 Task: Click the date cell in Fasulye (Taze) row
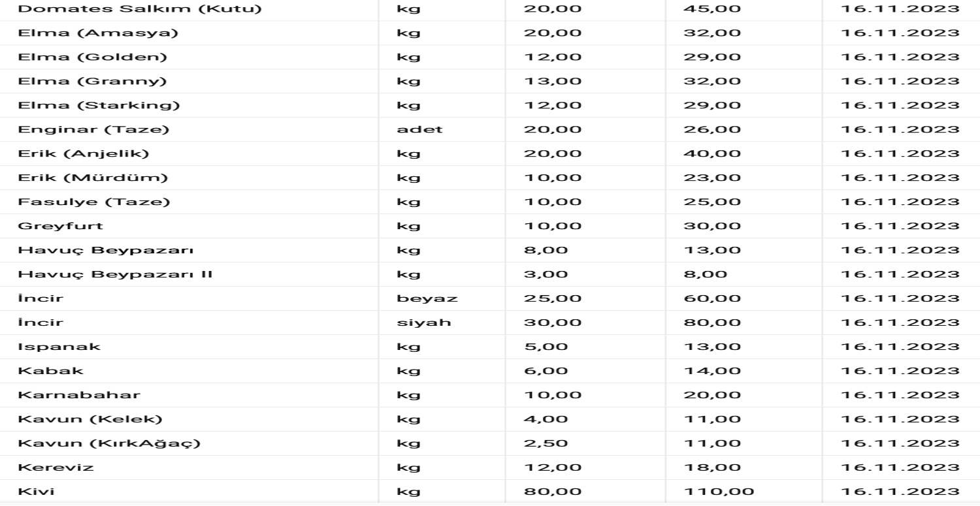pyautogui.click(x=901, y=202)
